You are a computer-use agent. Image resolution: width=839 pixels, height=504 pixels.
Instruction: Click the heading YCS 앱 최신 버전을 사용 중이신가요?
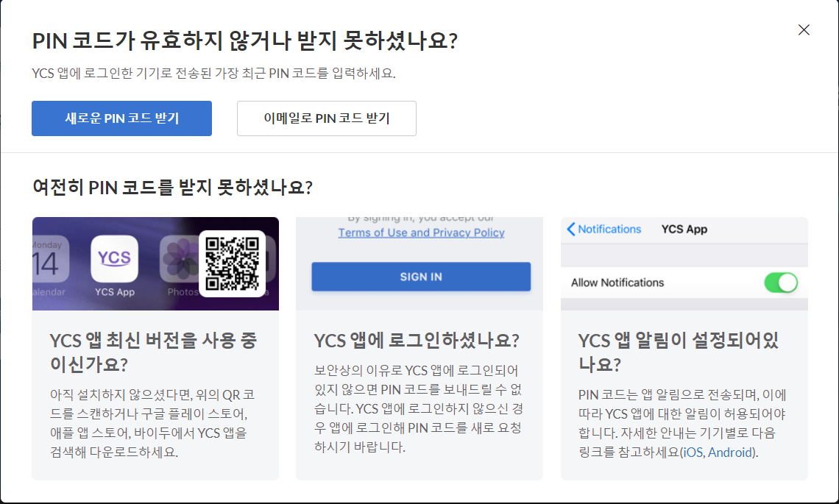pyautogui.click(x=154, y=352)
